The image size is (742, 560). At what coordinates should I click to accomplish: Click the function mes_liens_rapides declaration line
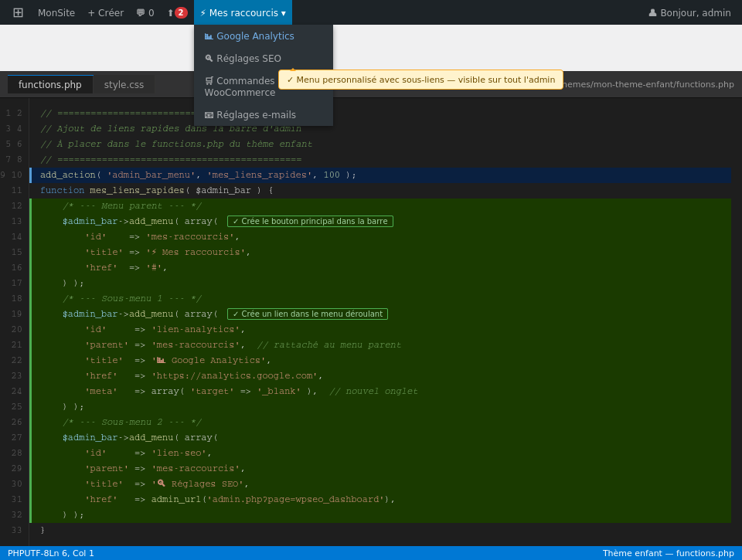(x=157, y=190)
